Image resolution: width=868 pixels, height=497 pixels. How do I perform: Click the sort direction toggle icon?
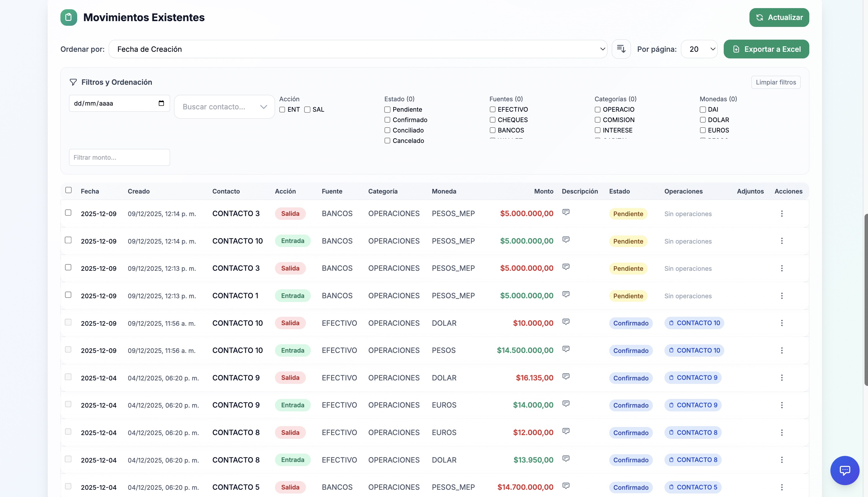621,49
